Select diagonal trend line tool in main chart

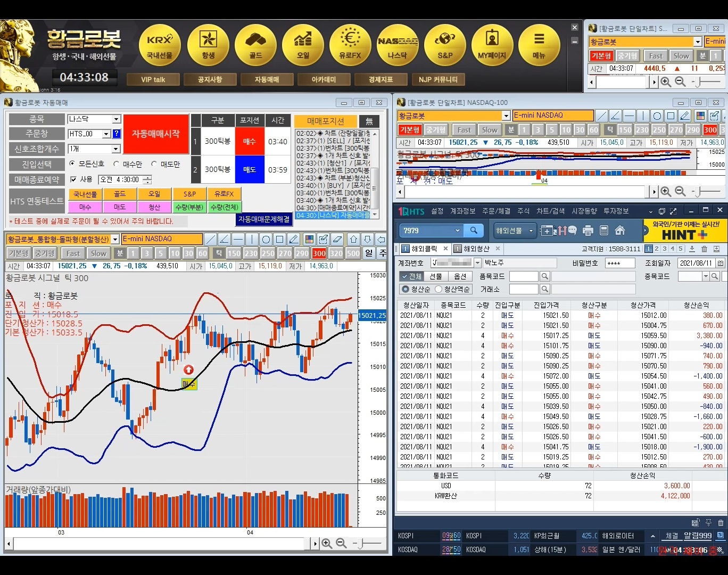[211, 239]
